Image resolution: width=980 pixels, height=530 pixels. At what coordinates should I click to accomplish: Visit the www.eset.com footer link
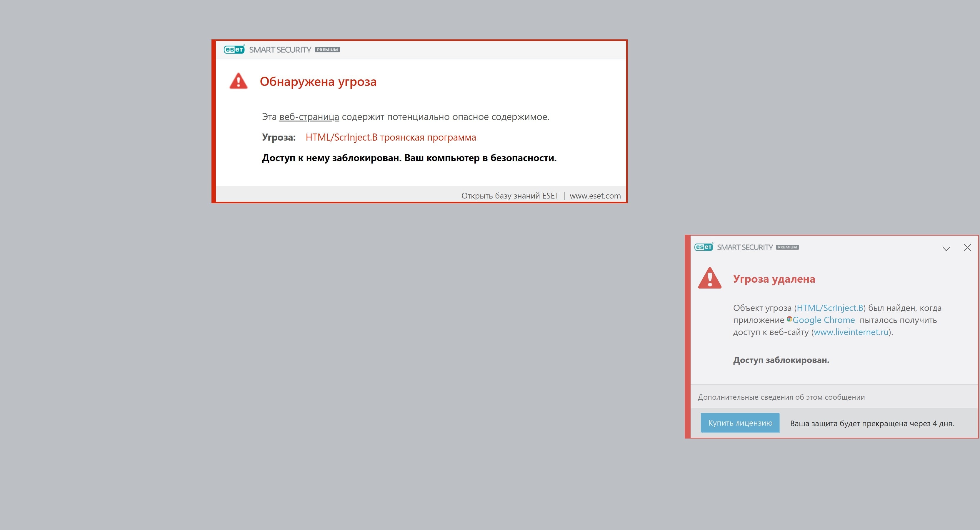[x=595, y=196]
